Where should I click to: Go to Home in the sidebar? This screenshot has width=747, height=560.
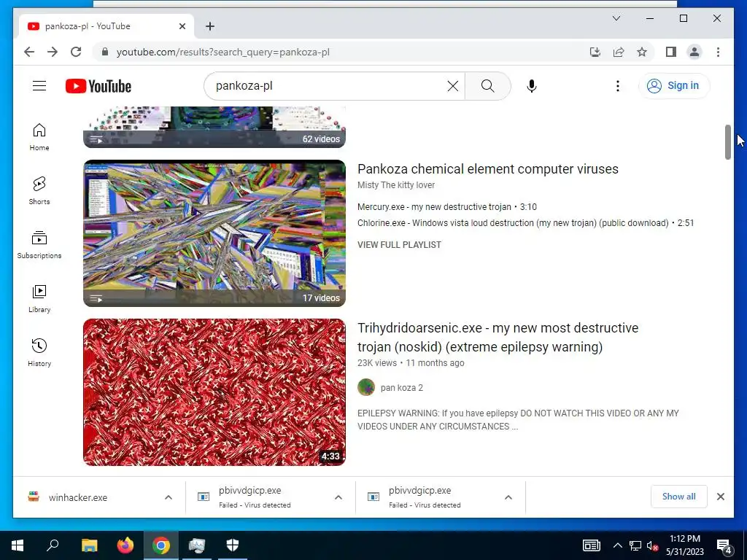39,137
